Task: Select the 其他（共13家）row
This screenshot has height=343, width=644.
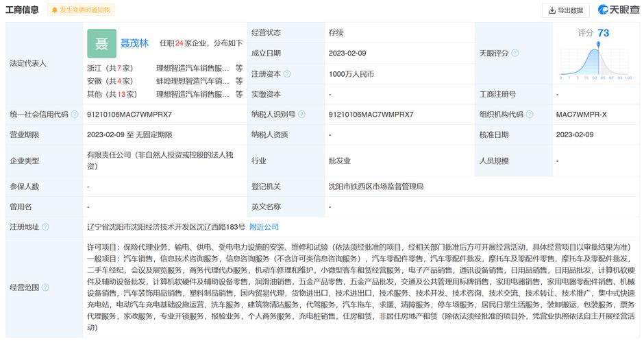Action: [x=164, y=94]
